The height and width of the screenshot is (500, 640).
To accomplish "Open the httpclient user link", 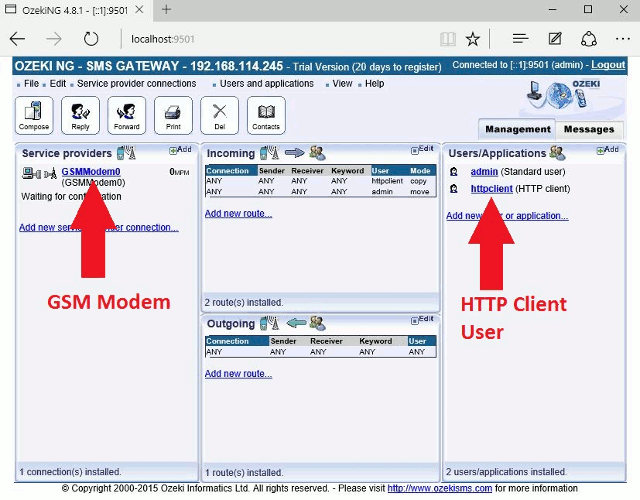I will (491, 189).
